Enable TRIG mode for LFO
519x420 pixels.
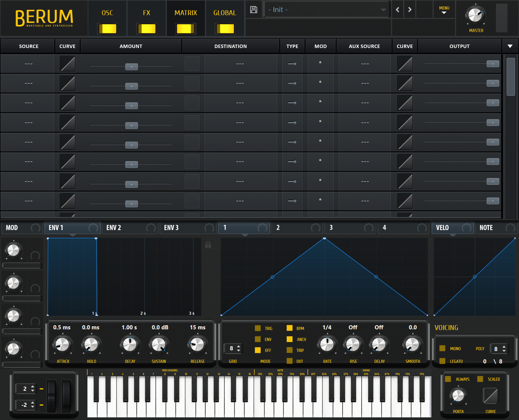point(258,328)
